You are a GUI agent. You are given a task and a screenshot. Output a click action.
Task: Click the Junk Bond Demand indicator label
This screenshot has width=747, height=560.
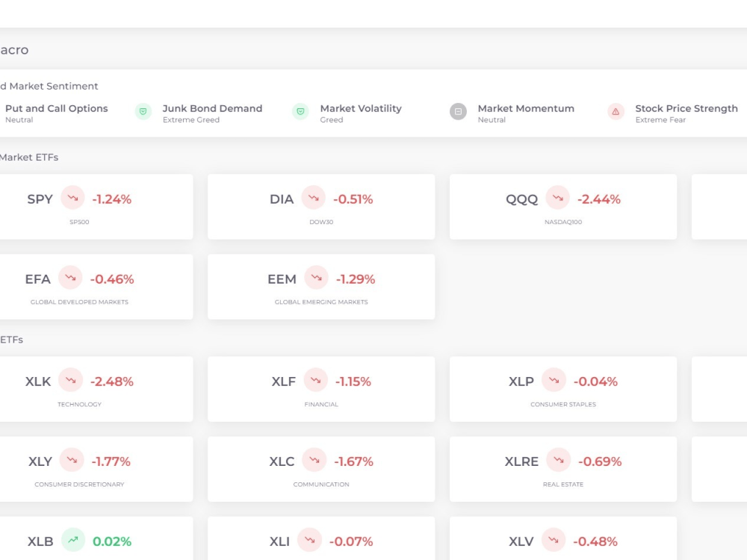(x=212, y=108)
